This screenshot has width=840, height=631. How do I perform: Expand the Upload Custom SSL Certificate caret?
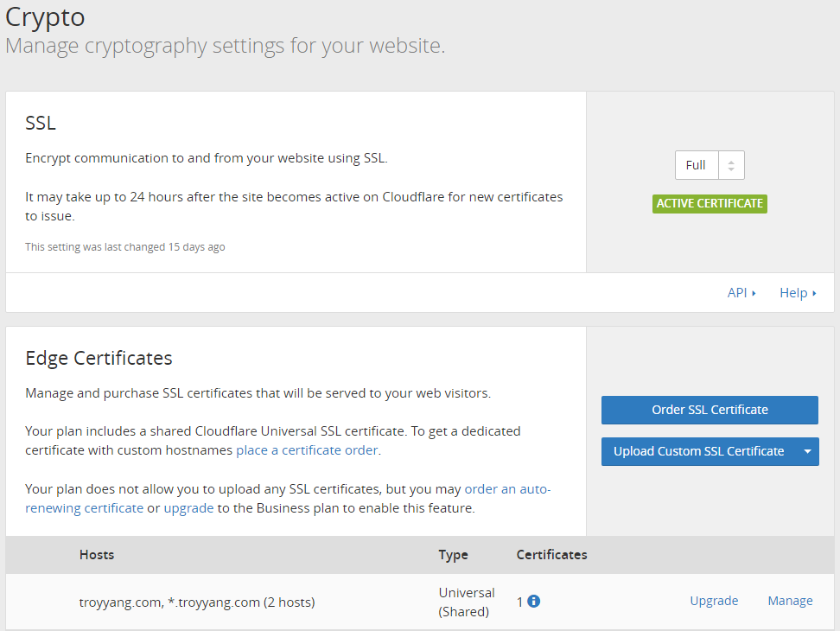pyautogui.click(x=806, y=451)
